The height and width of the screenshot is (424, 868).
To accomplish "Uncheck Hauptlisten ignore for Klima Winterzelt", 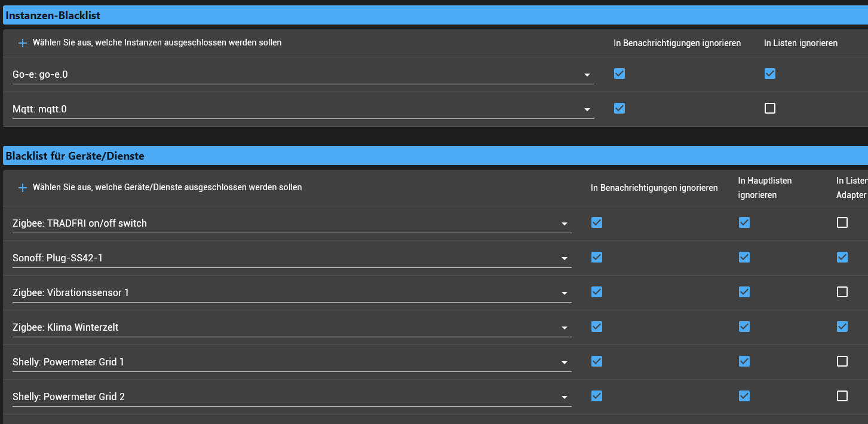I will tap(744, 327).
